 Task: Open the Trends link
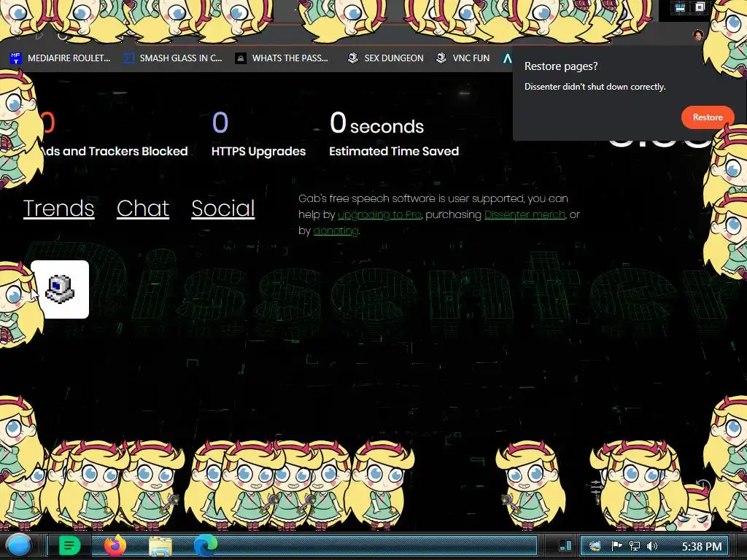pyautogui.click(x=58, y=209)
